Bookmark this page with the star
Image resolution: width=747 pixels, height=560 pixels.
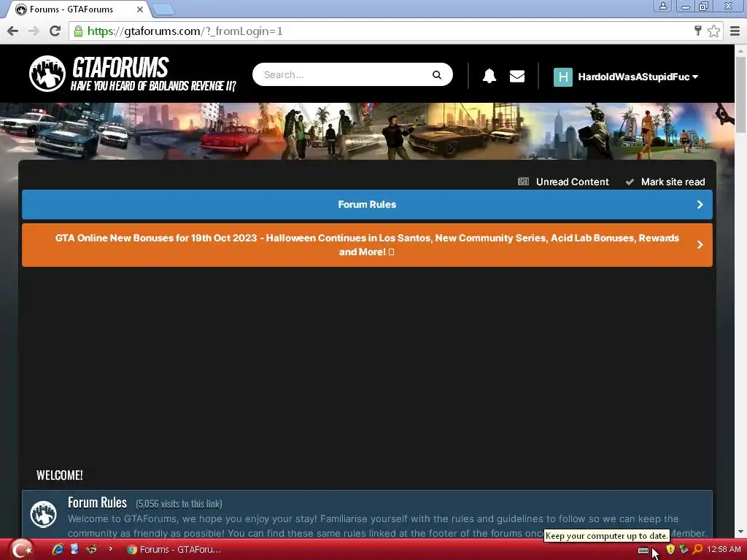713,31
